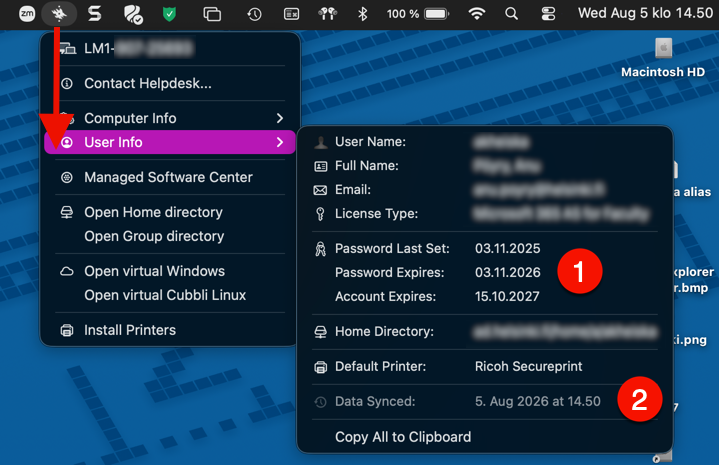Select the User Info menu item
Screen dimensions: 719x465
click(170, 142)
